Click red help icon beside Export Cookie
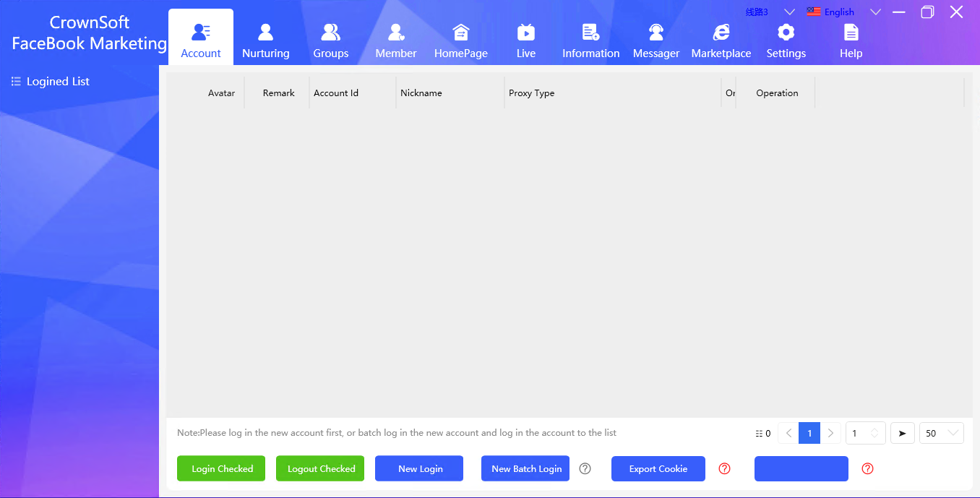The width and height of the screenshot is (980, 498). click(725, 468)
